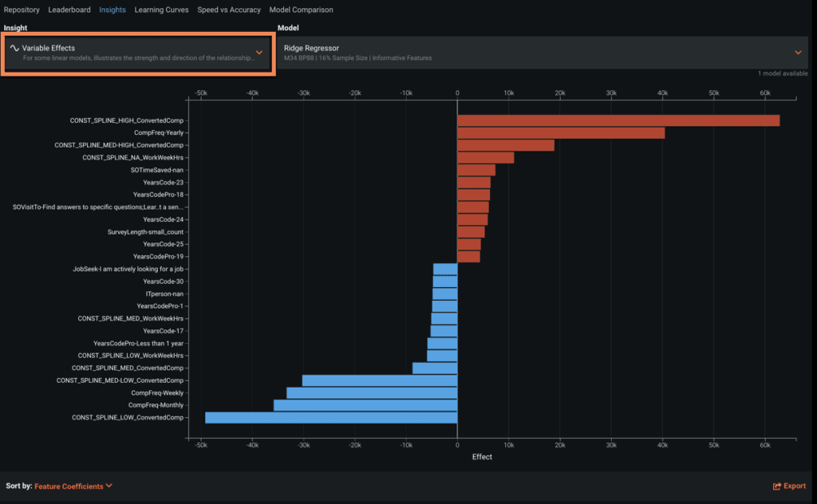
Task: Select the YearsCode-25 label
Action: (164, 244)
